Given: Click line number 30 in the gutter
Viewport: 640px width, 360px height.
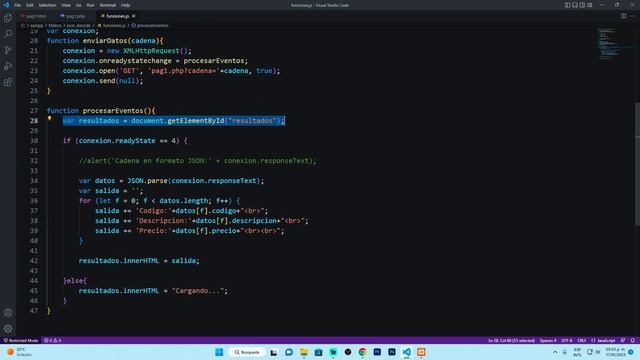Looking at the screenshot, I should pos(34,140).
